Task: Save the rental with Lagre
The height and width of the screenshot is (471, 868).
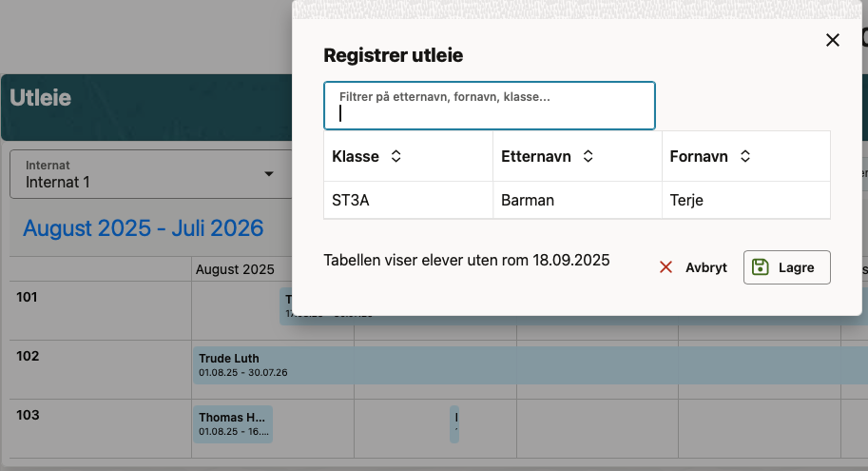Action: coord(787,267)
